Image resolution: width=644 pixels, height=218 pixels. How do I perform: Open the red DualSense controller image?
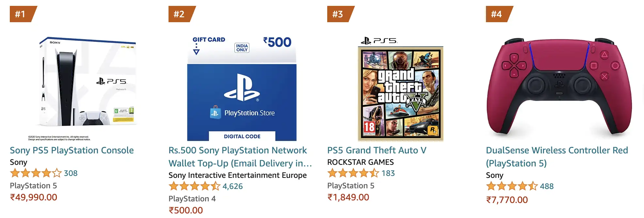559,87
